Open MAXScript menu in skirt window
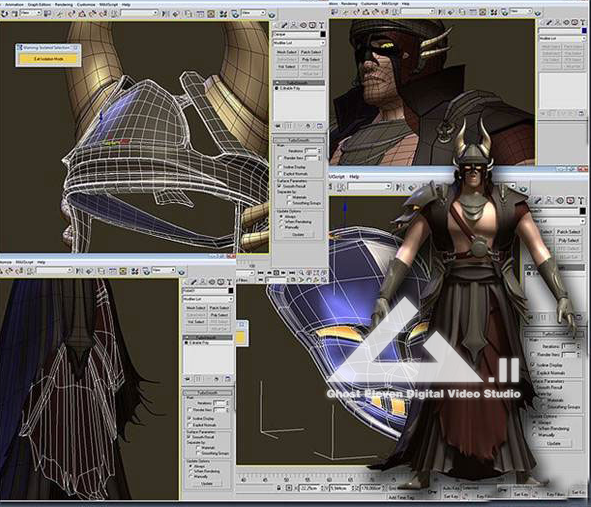 (x=24, y=262)
